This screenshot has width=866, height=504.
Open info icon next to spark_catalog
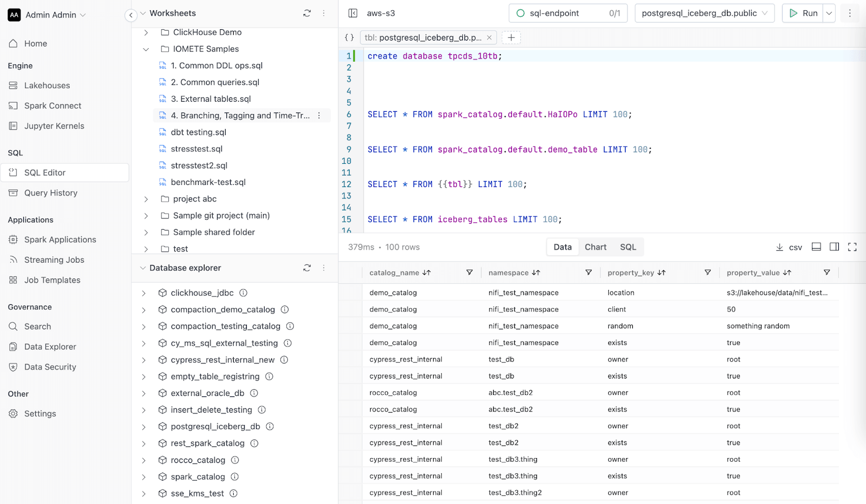coord(235,477)
